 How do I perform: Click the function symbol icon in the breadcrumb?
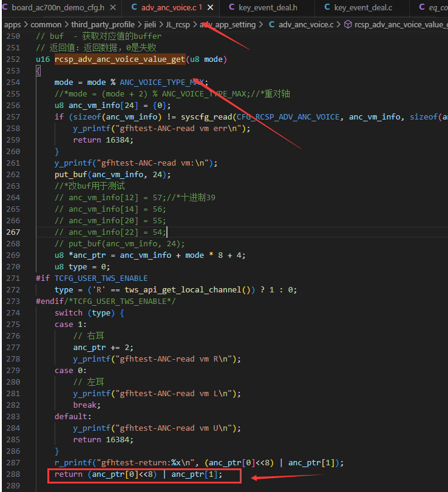pos(348,24)
